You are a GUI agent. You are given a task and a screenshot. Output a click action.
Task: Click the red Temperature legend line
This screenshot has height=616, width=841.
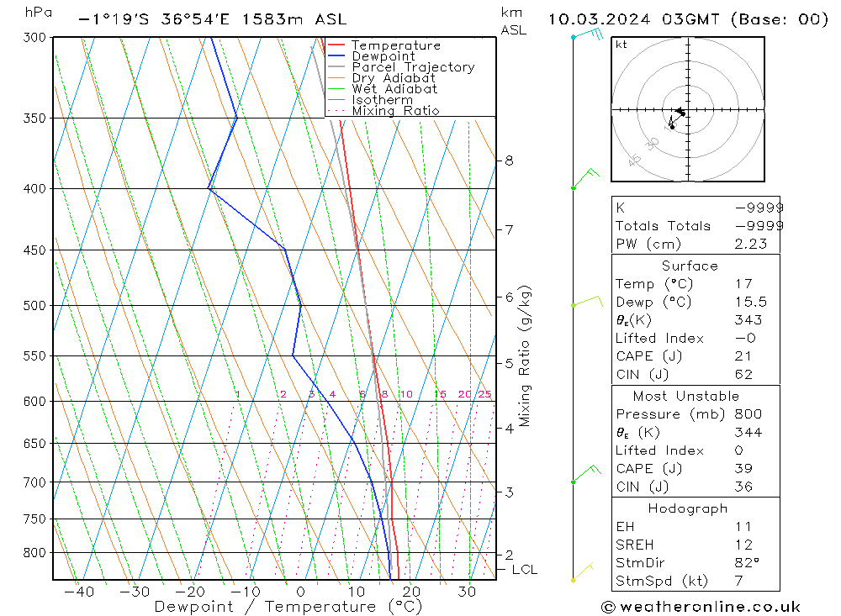(x=336, y=45)
